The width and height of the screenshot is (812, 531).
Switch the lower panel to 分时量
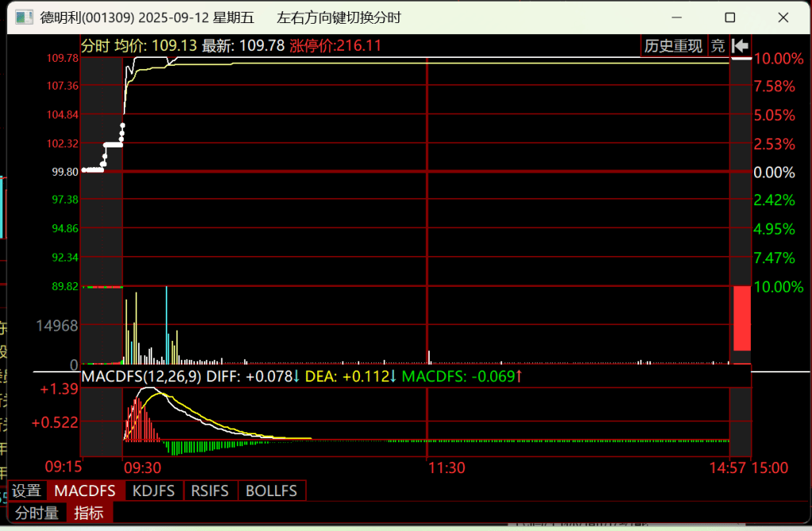tap(37, 513)
